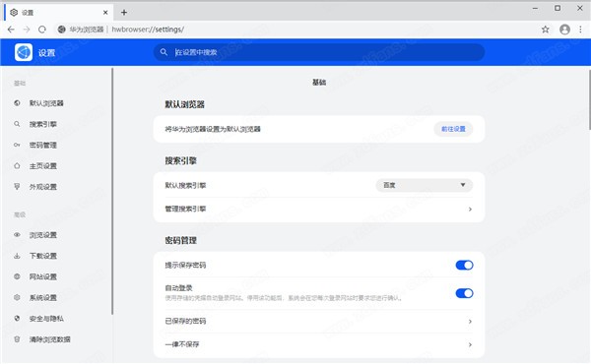
Task: Select 浏览设置 in sidebar
Action: (x=43, y=235)
